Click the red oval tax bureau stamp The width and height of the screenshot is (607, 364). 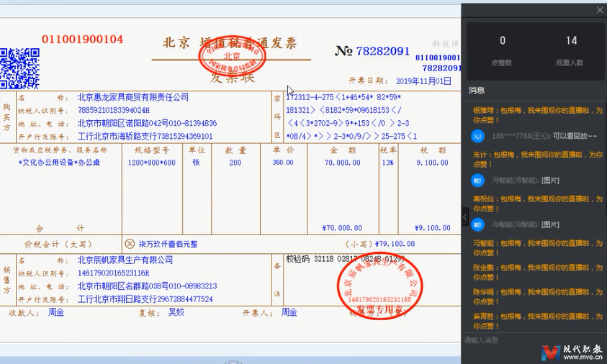pyautogui.click(x=233, y=55)
